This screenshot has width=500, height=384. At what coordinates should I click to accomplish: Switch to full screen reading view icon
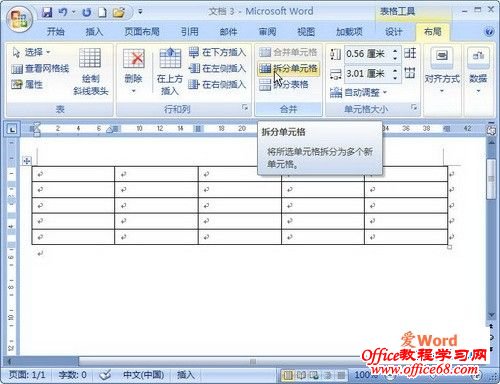[301, 375]
